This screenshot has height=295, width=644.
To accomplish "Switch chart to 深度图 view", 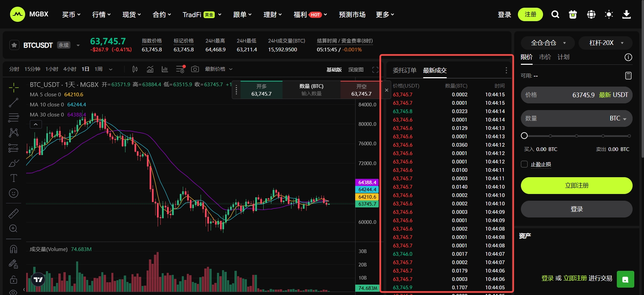I will (356, 70).
